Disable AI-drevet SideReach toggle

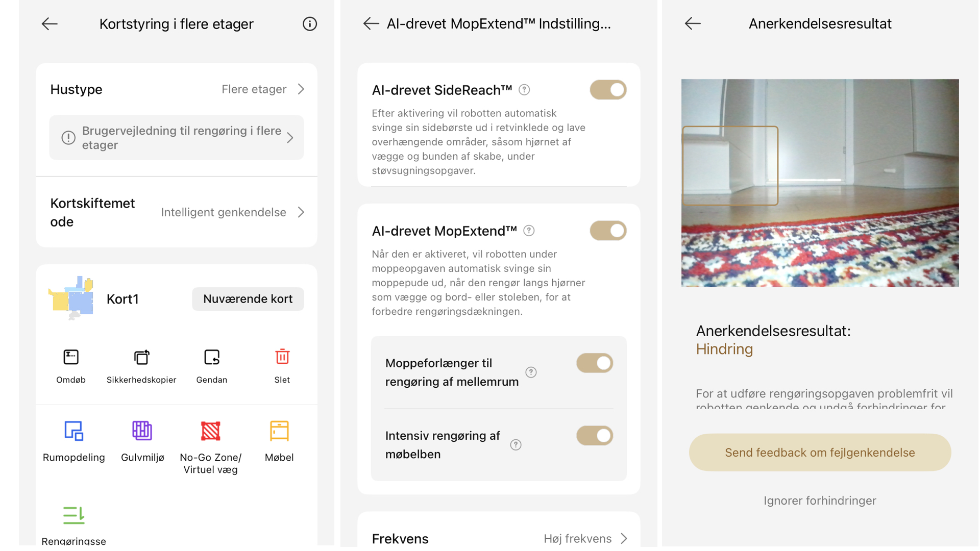[x=608, y=90]
